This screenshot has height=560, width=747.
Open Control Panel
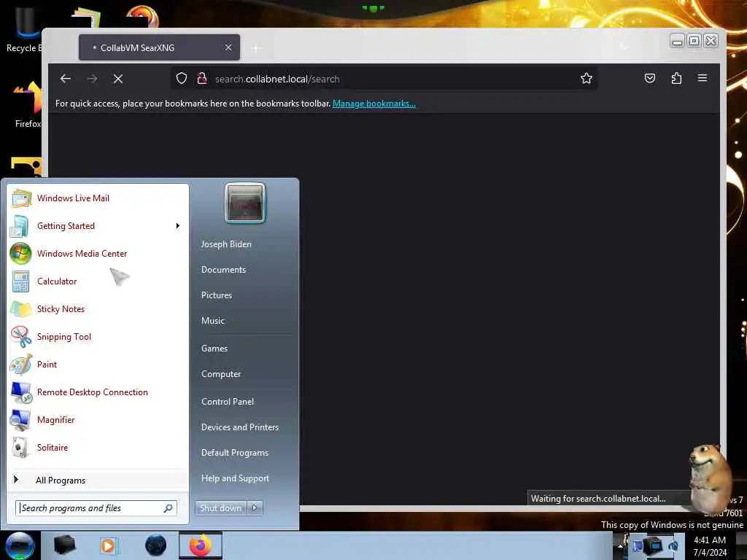pyautogui.click(x=228, y=402)
